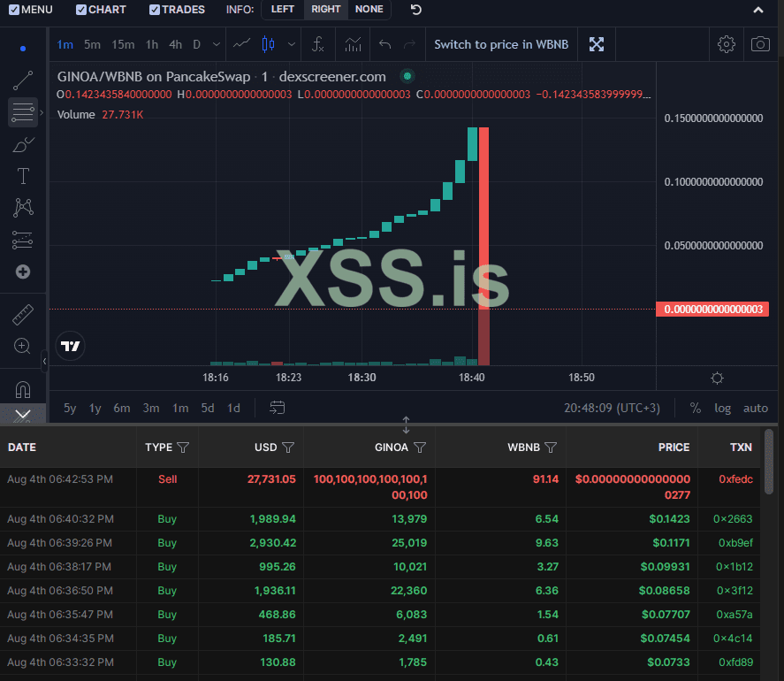Click the trades table vertical scrollbar

769,463
